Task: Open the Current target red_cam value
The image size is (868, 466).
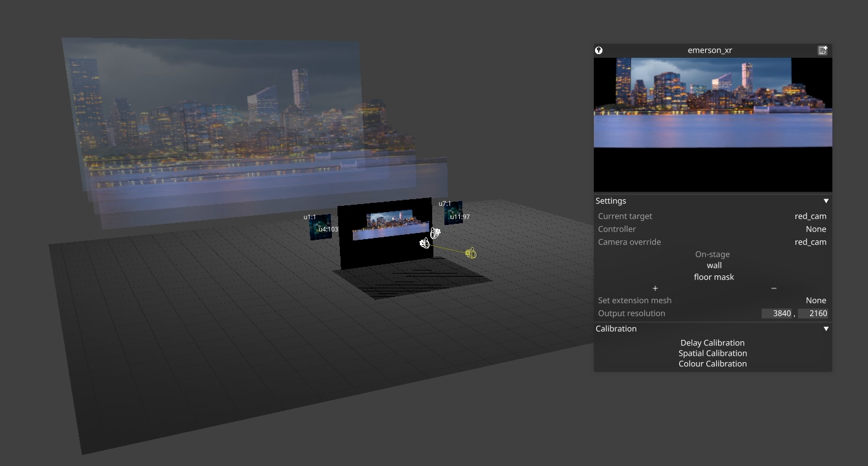Action: [x=810, y=216]
